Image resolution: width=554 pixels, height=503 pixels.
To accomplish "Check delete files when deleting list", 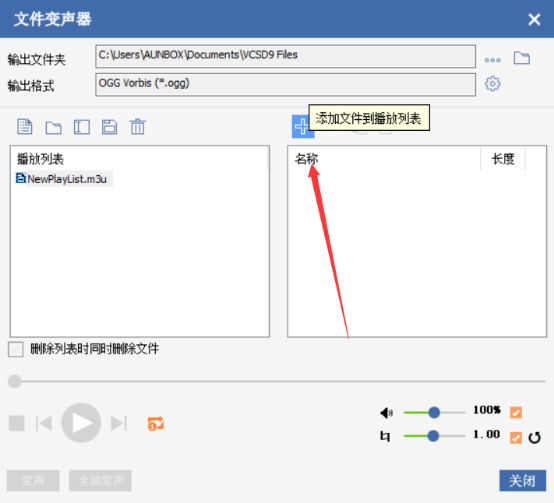I will [16, 349].
